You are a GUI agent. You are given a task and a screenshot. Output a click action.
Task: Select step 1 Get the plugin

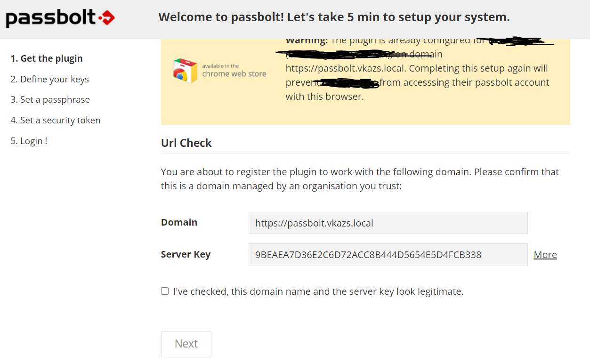coord(47,58)
